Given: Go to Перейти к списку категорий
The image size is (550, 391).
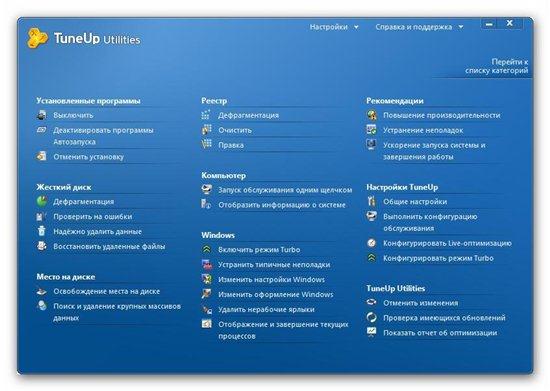Looking at the screenshot, I should tap(497, 66).
